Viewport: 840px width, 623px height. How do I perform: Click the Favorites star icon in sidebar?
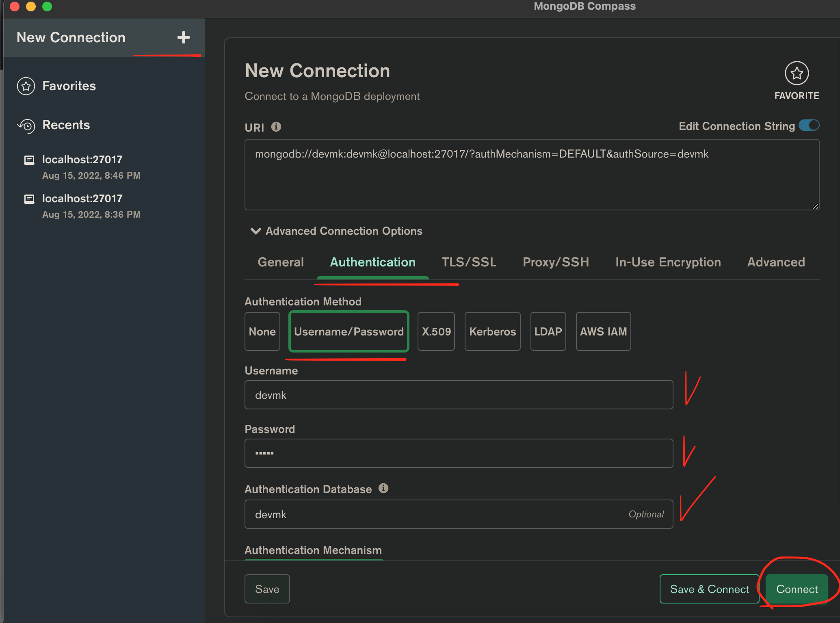(26, 86)
